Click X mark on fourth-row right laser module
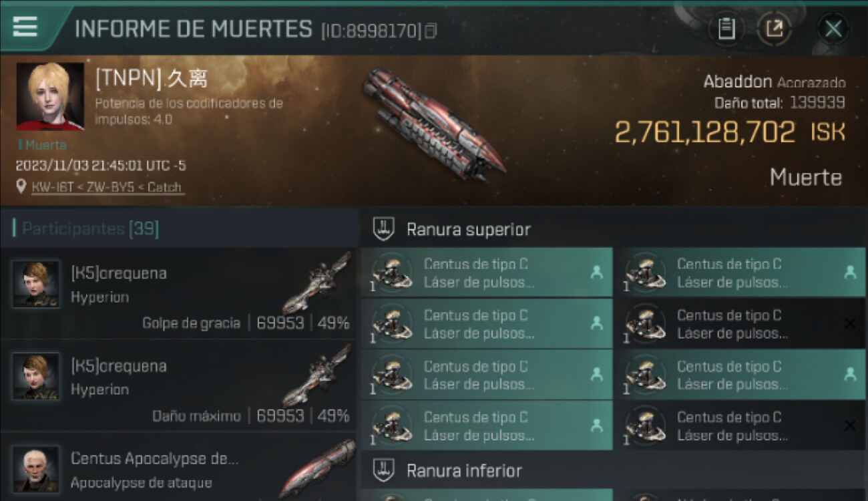This screenshot has height=501, width=868. [x=850, y=426]
